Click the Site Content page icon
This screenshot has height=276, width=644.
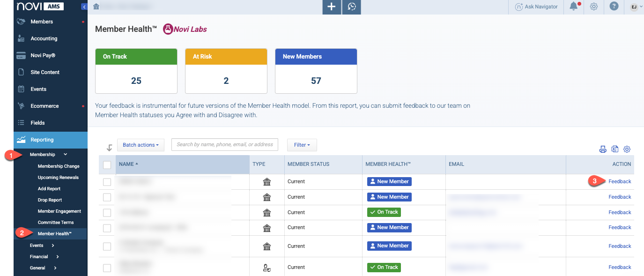click(x=21, y=72)
